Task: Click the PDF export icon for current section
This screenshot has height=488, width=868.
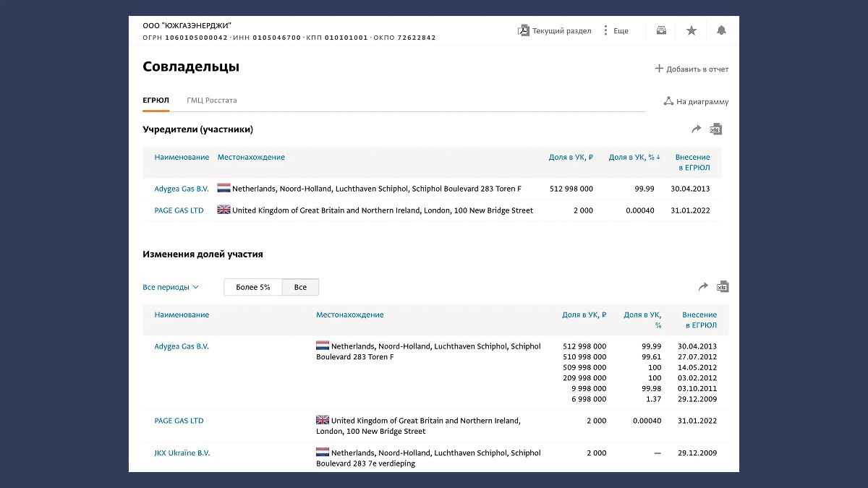Action: tap(524, 30)
